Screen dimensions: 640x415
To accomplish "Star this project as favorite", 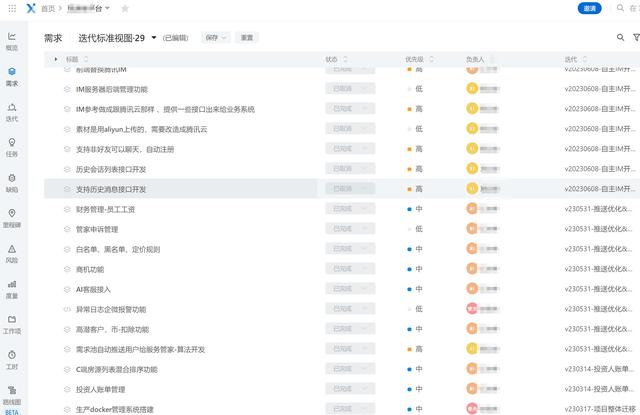I will click(x=125, y=9).
